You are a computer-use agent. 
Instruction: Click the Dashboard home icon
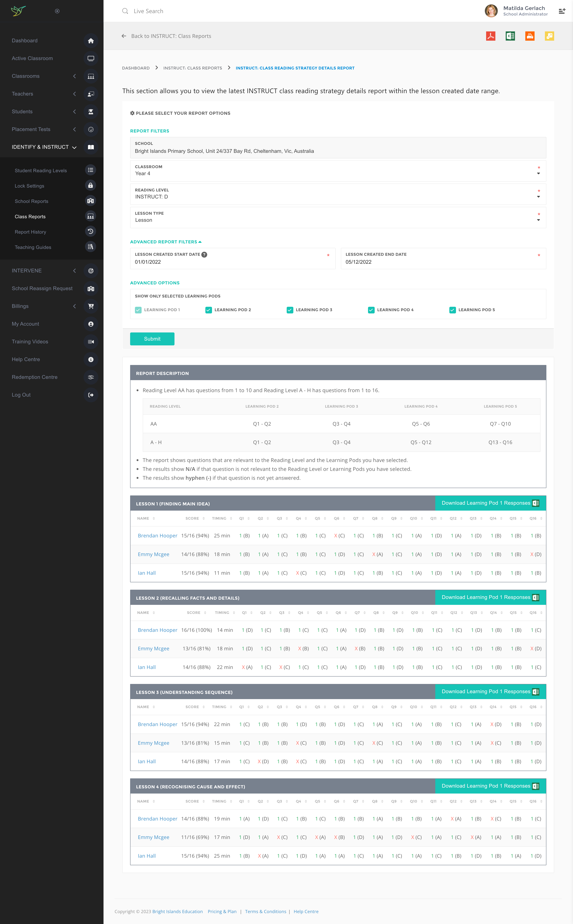coord(91,41)
